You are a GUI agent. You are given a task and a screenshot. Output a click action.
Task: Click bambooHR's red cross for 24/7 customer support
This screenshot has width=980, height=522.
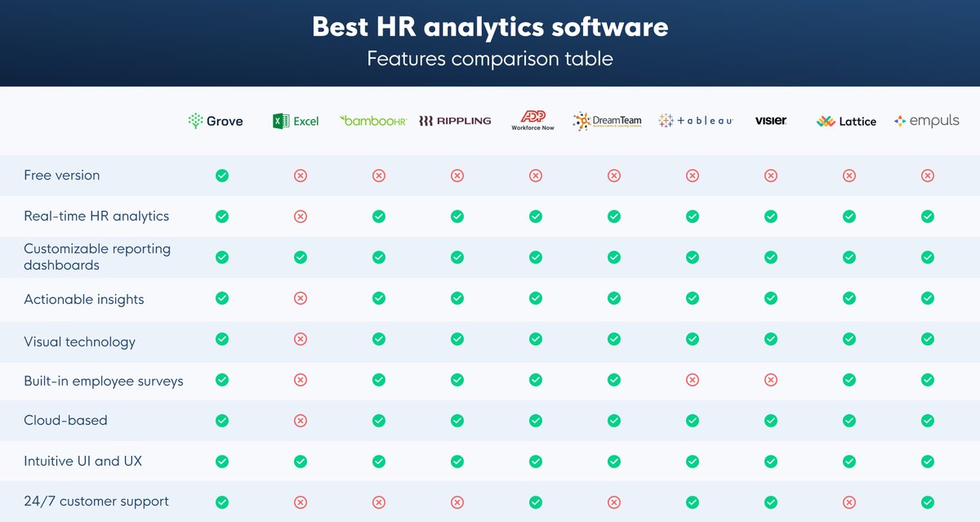click(379, 502)
